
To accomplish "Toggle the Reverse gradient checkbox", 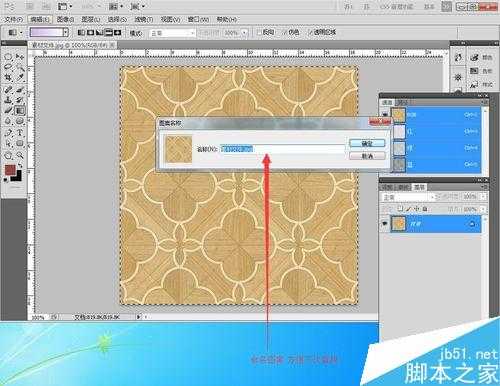I will click(259, 33).
